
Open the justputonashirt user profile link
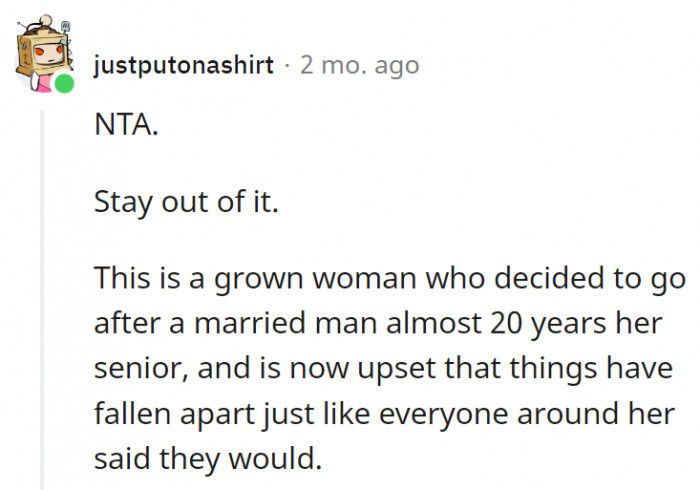pos(182,66)
